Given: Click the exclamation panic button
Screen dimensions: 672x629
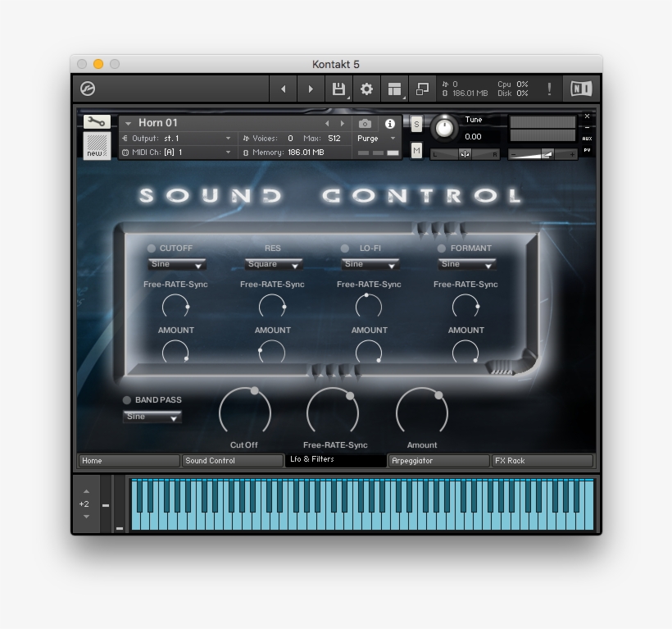Looking at the screenshot, I should (x=549, y=89).
